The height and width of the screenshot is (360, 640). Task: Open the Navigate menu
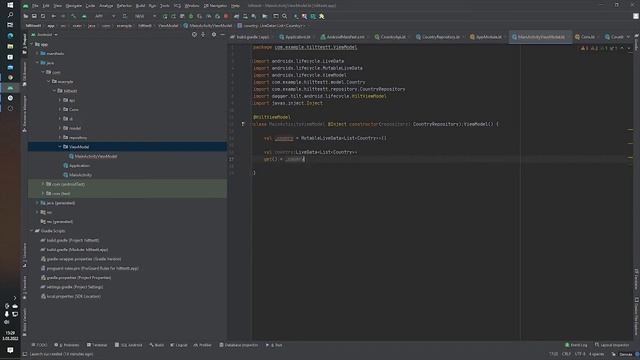click(74, 6)
